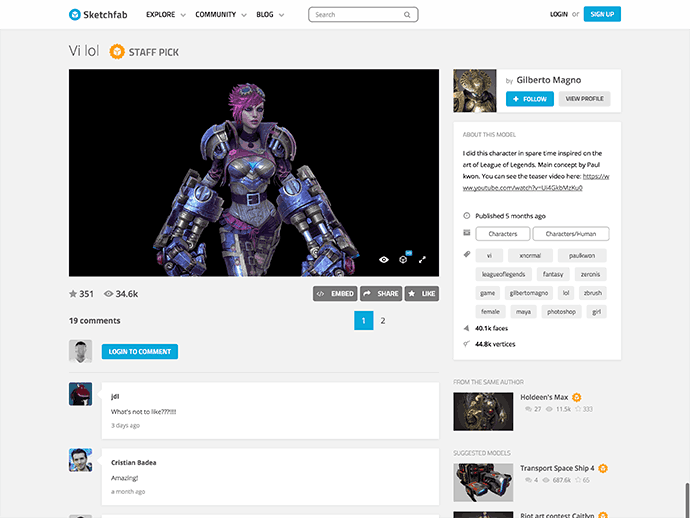Click the 'zbrush' tag
The height and width of the screenshot is (518, 690).
[593, 293]
